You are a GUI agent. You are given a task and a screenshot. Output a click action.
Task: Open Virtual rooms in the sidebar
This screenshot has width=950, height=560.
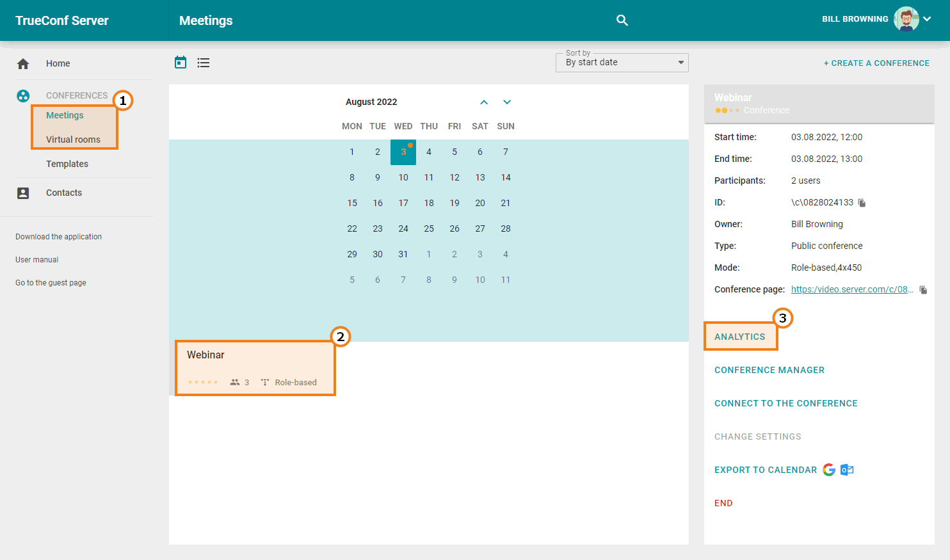coord(73,140)
